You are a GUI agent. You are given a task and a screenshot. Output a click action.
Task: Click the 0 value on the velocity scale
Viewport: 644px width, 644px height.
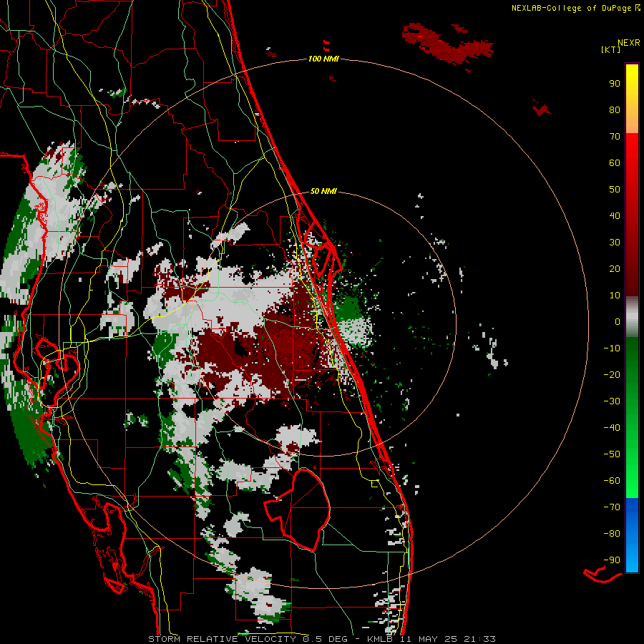[618, 322]
